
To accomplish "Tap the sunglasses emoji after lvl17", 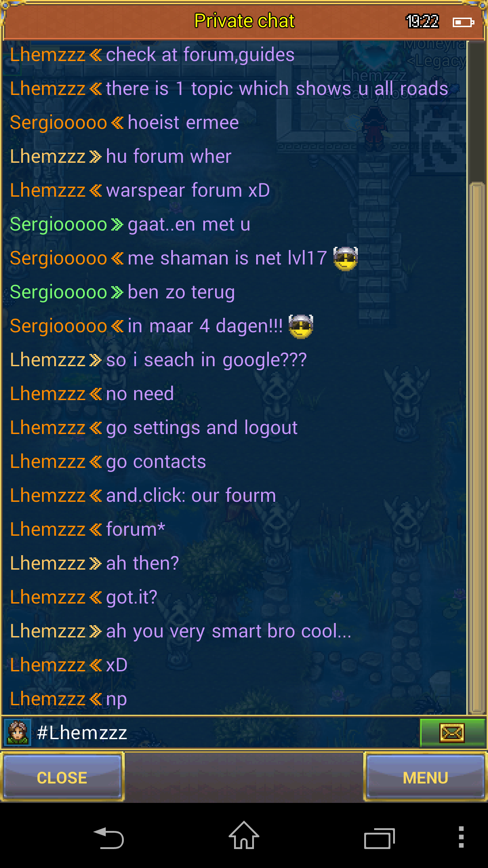I will [x=346, y=259].
